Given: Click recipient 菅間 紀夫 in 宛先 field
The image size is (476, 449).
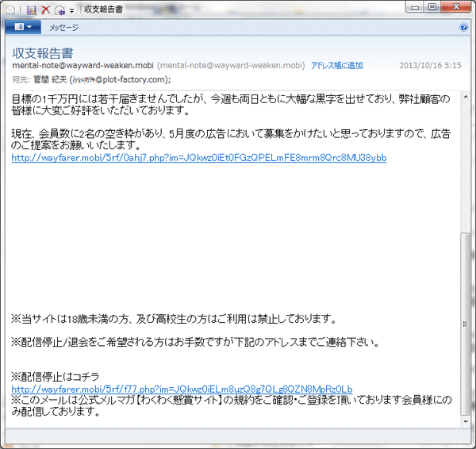Looking at the screenshot, I should click(50, 79).
